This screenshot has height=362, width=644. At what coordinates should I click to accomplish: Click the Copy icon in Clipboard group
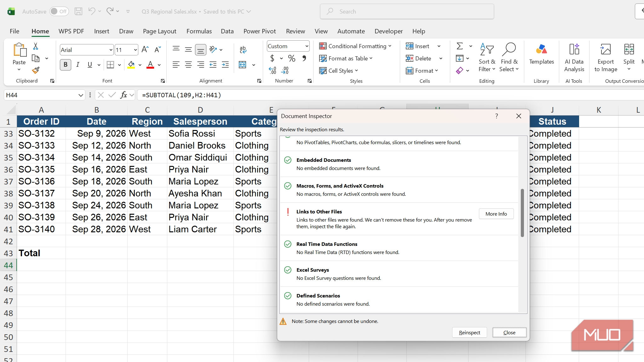click(x=36, y=58)
